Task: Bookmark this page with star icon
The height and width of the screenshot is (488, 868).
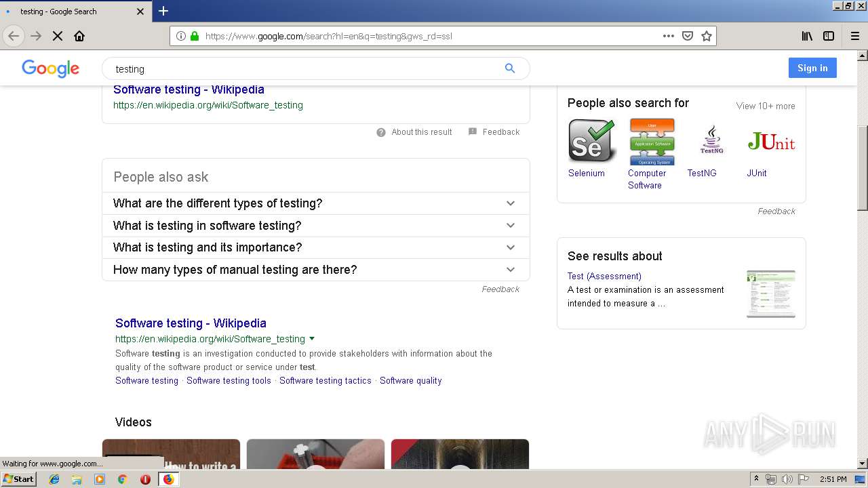Action: (707, 36)
